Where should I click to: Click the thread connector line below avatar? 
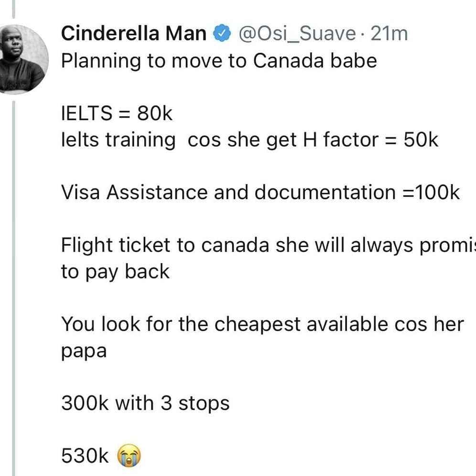pyautogui.click(x=14, y=288)
